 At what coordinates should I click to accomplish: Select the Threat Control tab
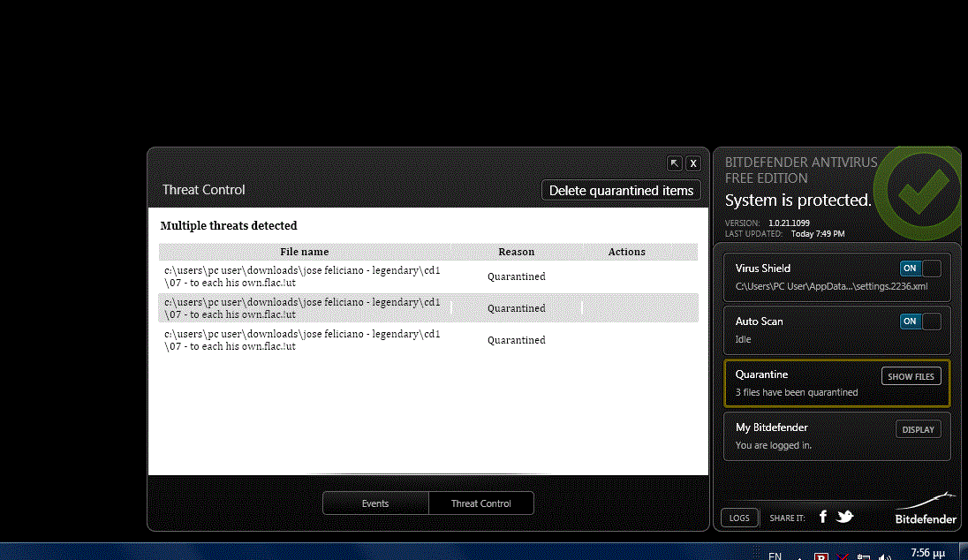pos(481,503)
